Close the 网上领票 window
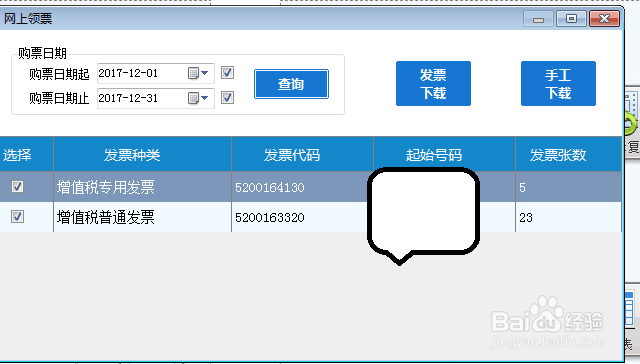The image size is (640, 364). pos(604,19)
